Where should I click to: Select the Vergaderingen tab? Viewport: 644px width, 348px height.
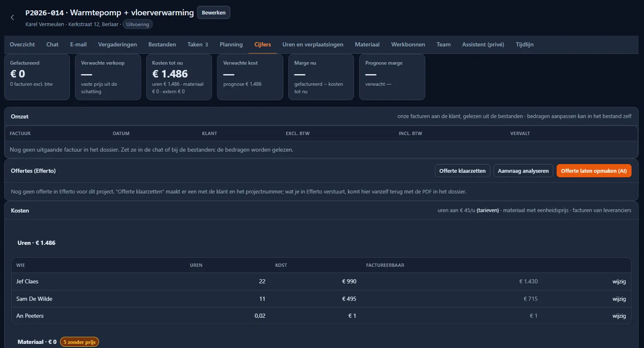coord(118,44)
